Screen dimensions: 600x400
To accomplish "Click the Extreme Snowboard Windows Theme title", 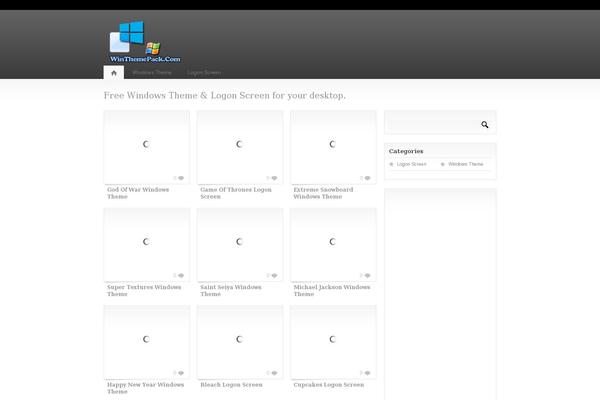I will tap(323, 193).
